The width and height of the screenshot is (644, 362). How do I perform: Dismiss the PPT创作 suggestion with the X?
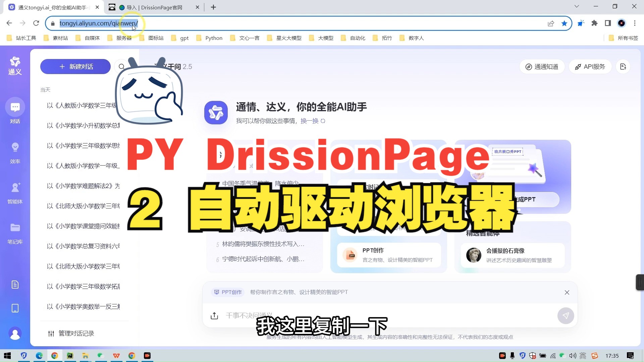click(567, 292)
